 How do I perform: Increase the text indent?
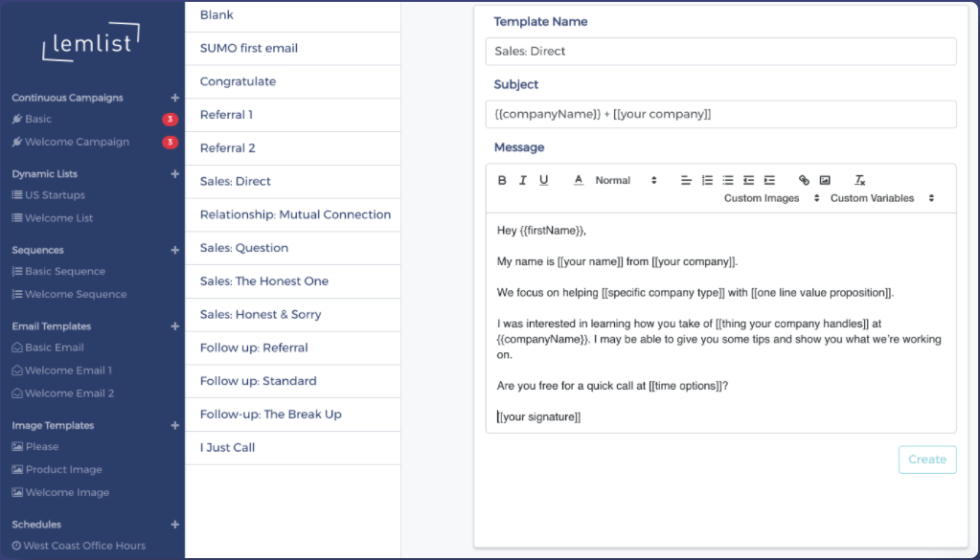tap(769, 180)
